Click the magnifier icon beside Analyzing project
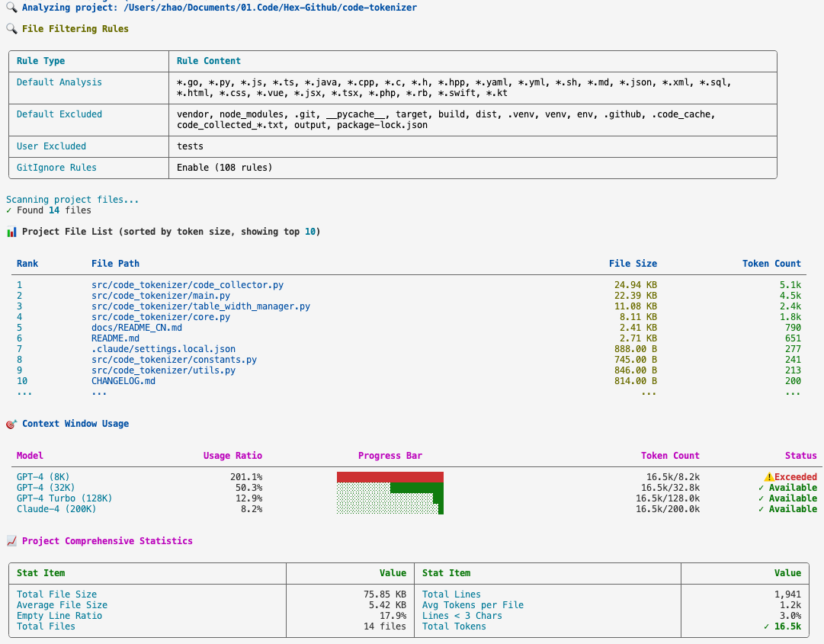This screenshot has width=824, height=644. tap(11, 8)
